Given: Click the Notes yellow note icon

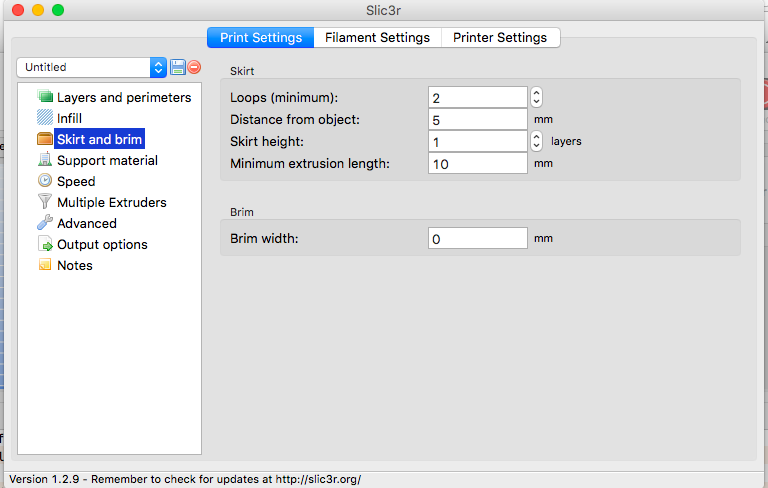Looking at the screenshot, I should [45, 265].
